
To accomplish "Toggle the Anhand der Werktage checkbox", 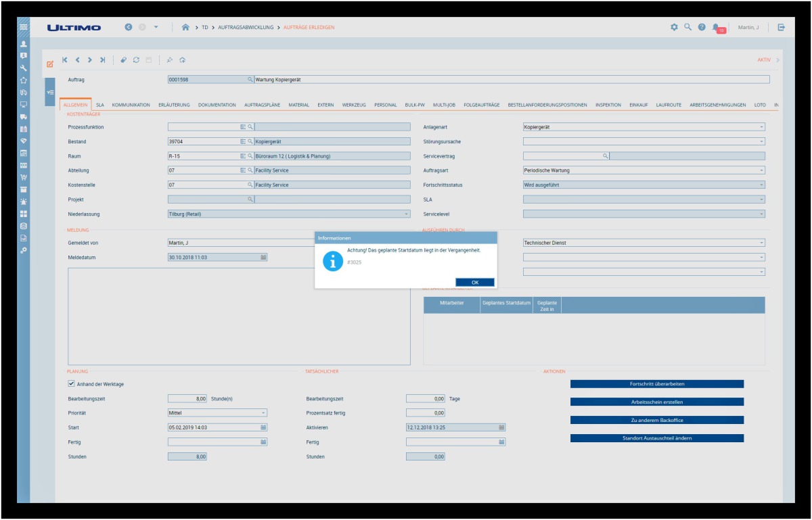I will [x=71, y=383].
